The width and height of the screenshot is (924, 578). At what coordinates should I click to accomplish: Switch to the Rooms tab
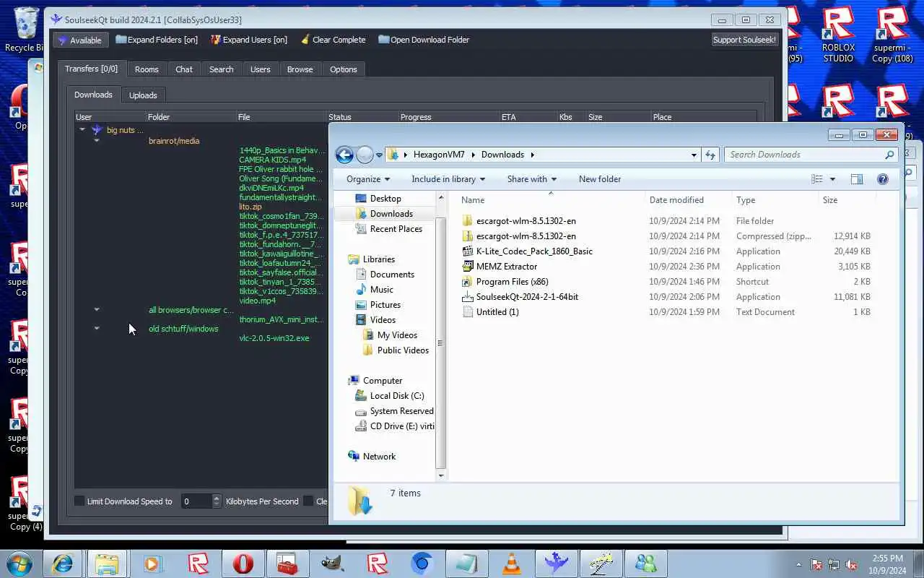click(147, 69)
